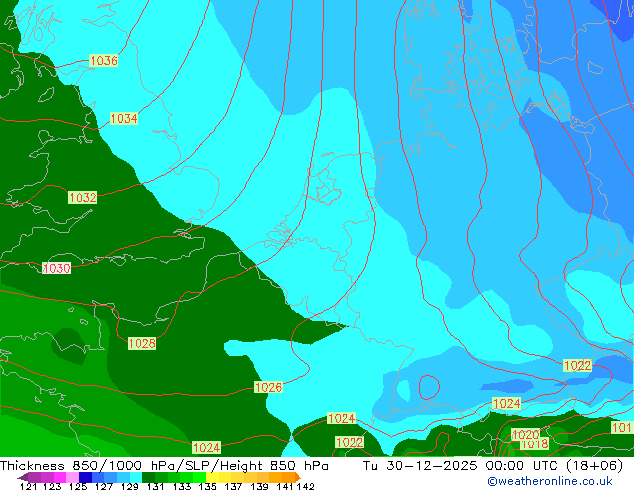
Task: Select the light pink legend swatch before 125
Action: (72, 477)
